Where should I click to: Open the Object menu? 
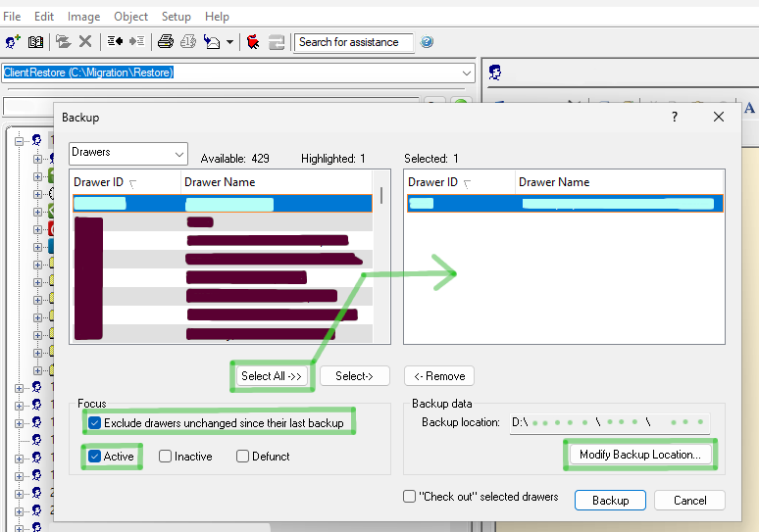pyautogui.click(x=130, y=17)
